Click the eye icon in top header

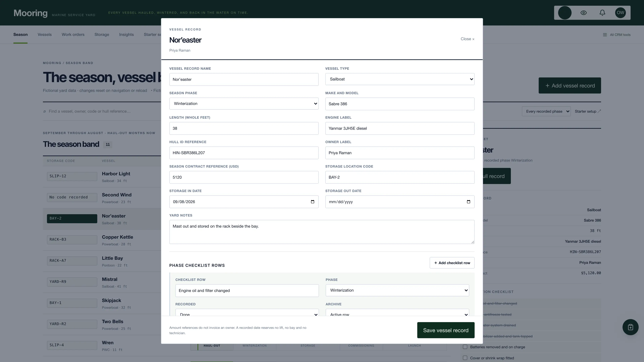point(583,13)
